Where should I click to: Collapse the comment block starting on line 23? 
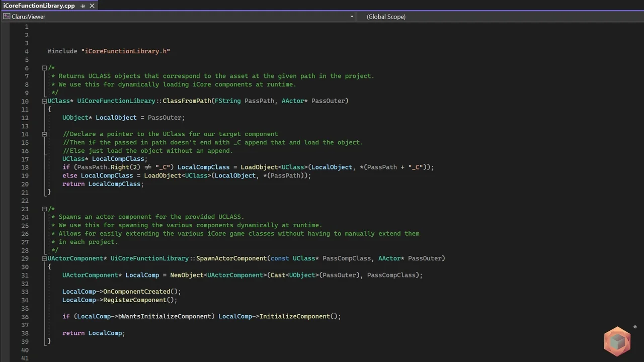pos(44,209)
